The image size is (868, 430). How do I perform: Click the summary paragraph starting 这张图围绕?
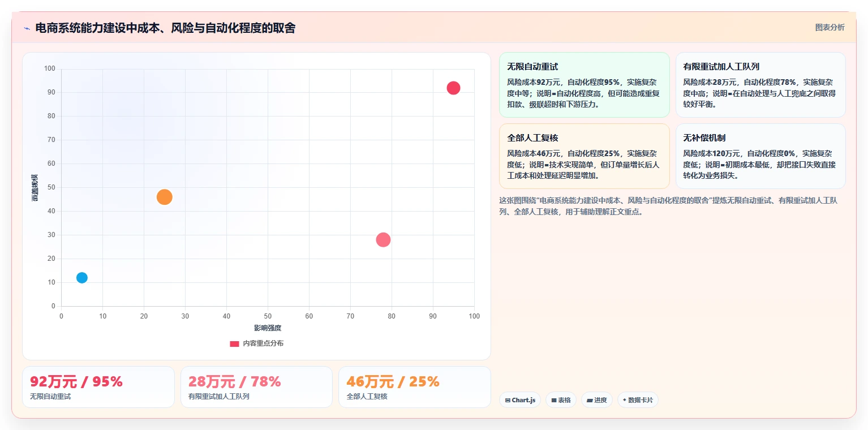668,207
